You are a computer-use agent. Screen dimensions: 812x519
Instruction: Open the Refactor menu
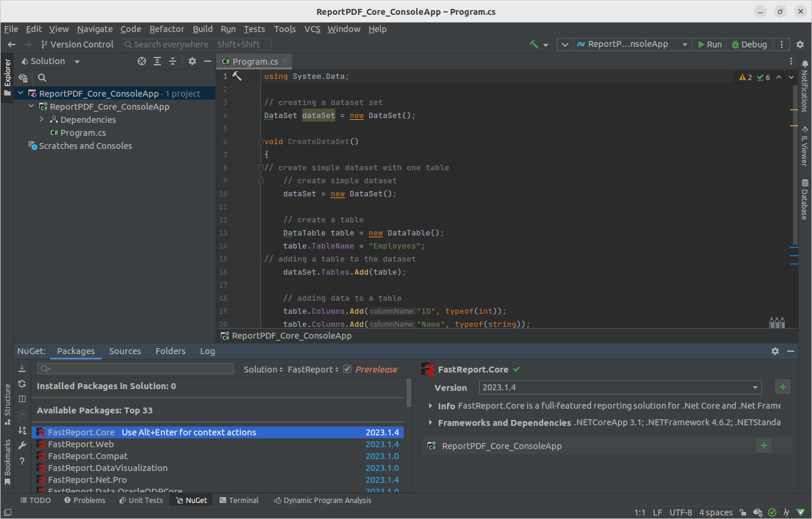[x=166, y=29]
